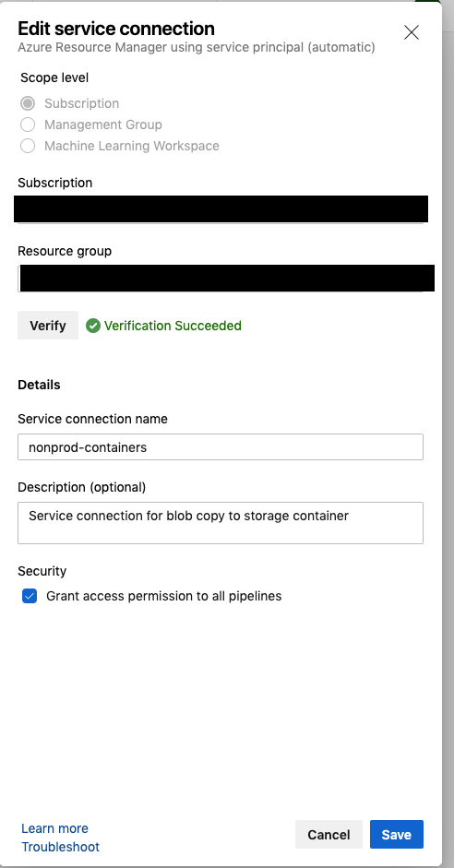454x868 pixels.
Task: Click the Scope level label
Action: coord(54,77)
